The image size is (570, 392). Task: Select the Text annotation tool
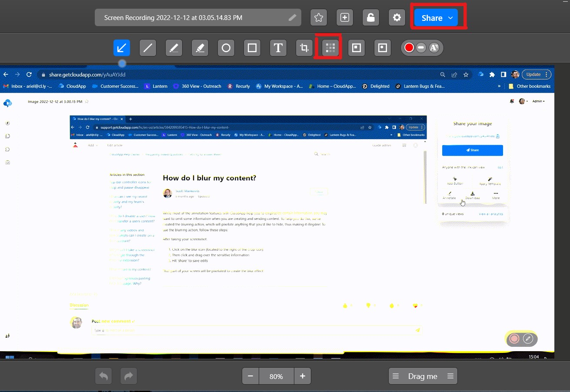(x=278, y=48)
